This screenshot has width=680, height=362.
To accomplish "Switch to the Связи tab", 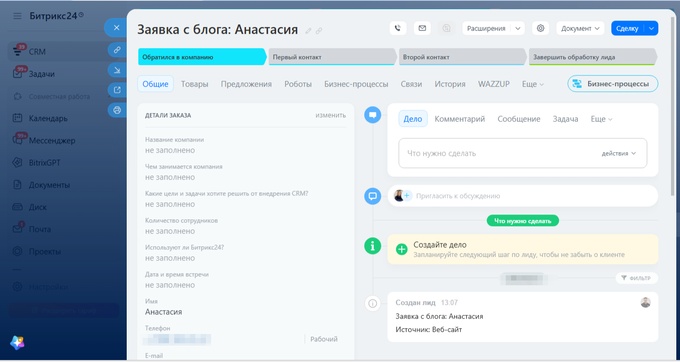I will click(411, 84).
